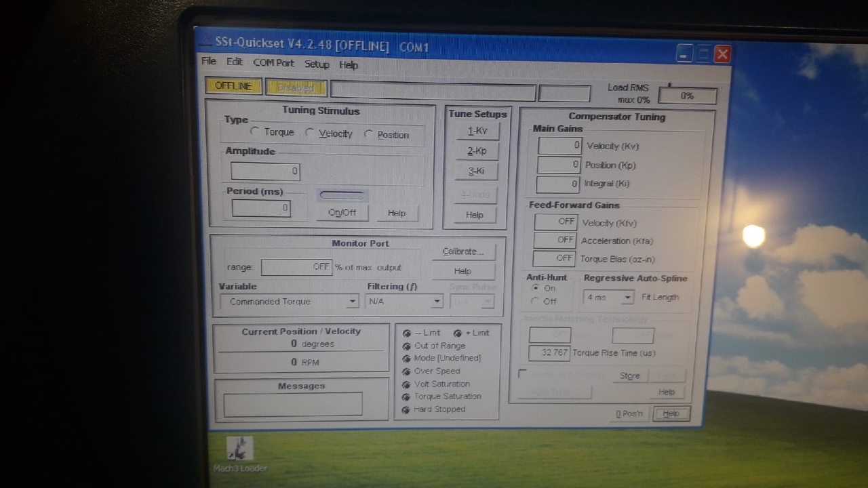Click the Integral (Ki) gain field
Screen dimensions: 868x488
point(558,184)
